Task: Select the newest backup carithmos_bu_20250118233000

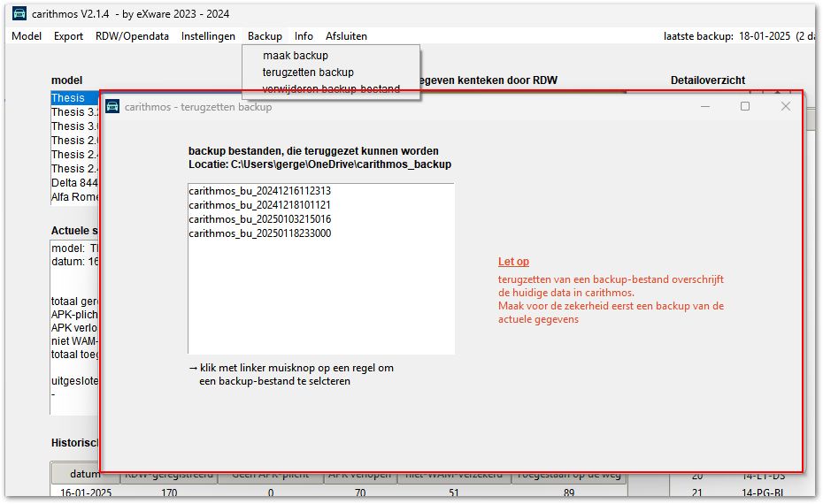Action: [x=259, y=233]
